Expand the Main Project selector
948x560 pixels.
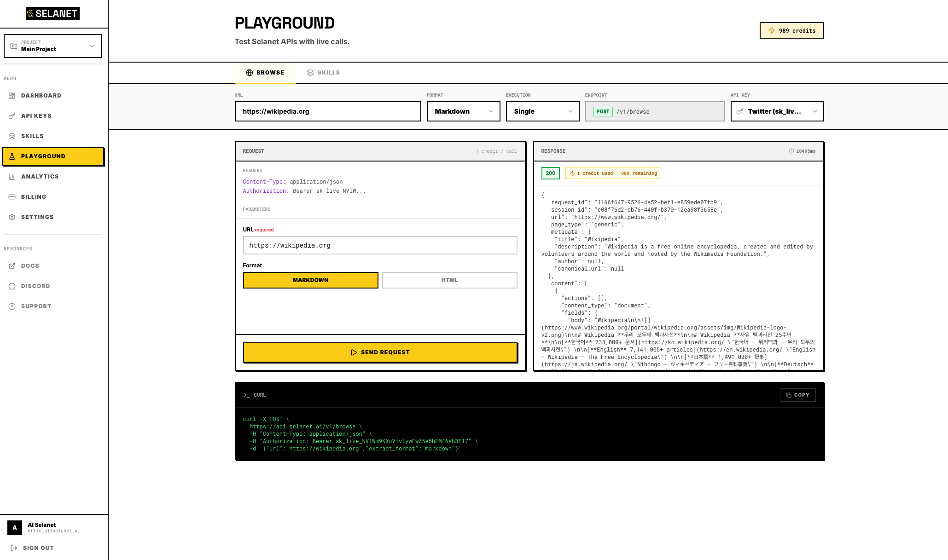tap(53, 46)
